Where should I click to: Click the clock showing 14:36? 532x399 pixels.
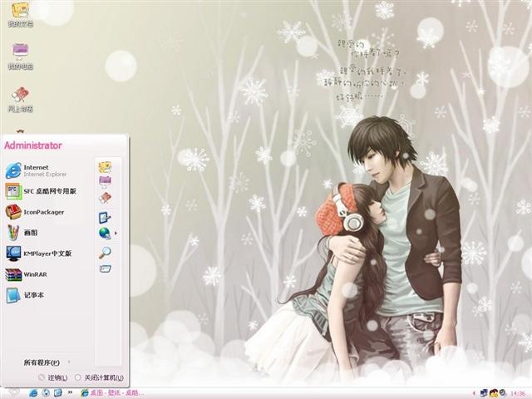(x=518, y=392)
